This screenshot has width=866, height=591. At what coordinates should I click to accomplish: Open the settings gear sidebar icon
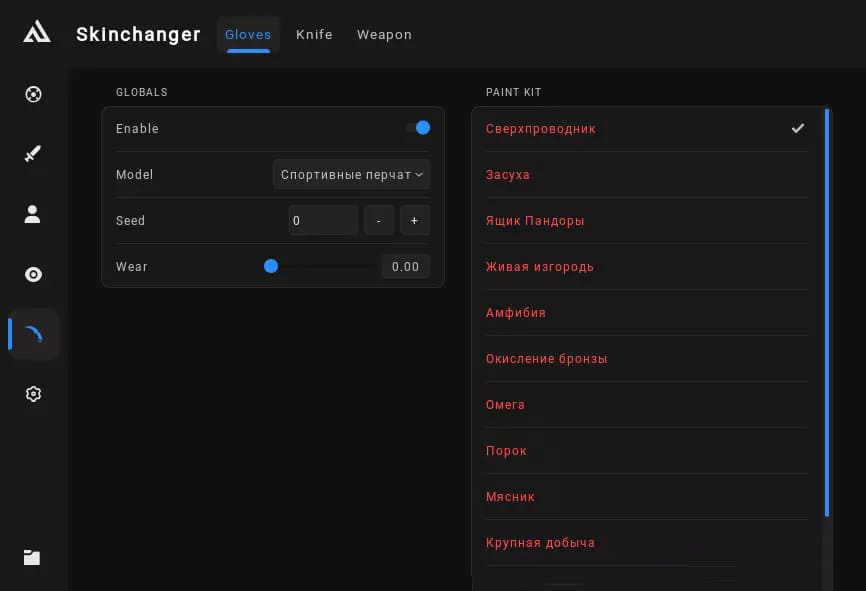33,394
